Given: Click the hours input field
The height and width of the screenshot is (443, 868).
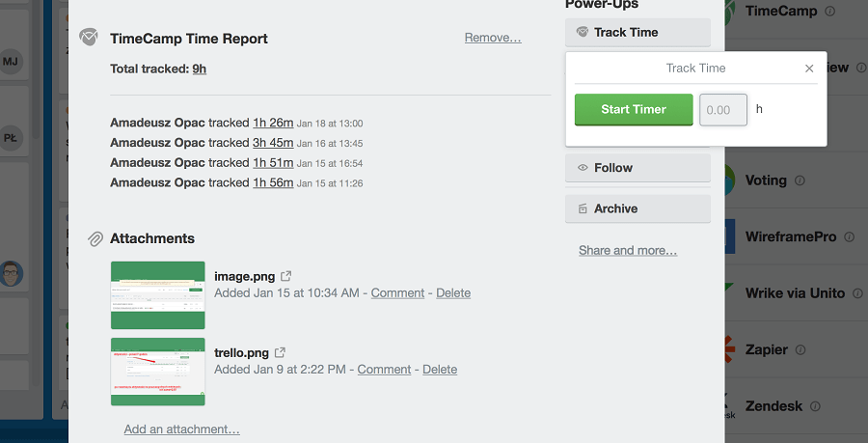Looking at the screenshot, I should tap(723, 110).
